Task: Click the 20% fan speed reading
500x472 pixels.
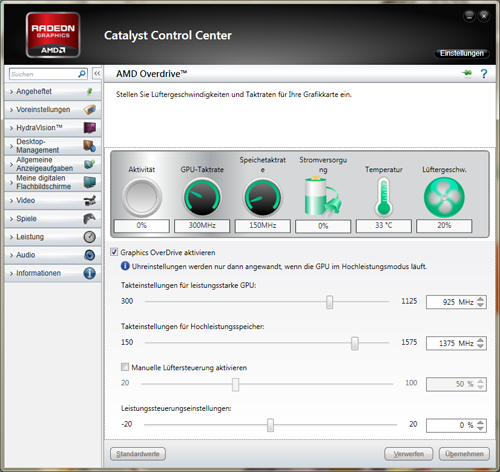Action: click(444, 226)
